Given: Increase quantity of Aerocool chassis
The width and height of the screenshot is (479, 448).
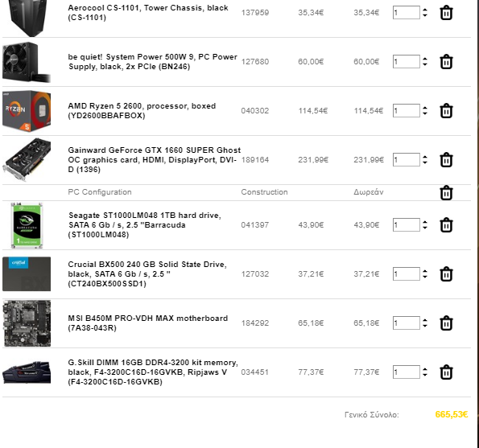Looking at the screenshot, I should (x=425, y=10).
